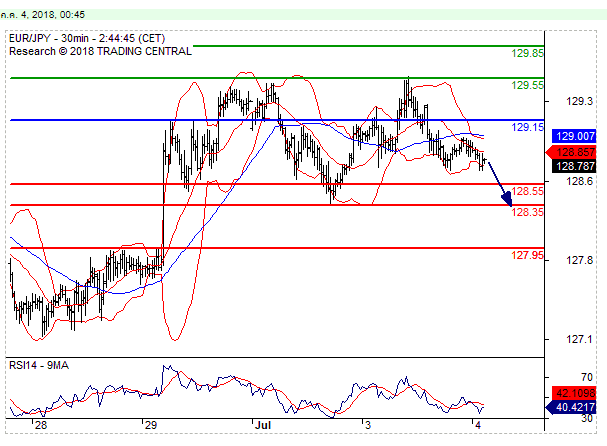Select the 129.85 resistance level label
Viewport: 607px width, 446px height.
tap(527, 53)
